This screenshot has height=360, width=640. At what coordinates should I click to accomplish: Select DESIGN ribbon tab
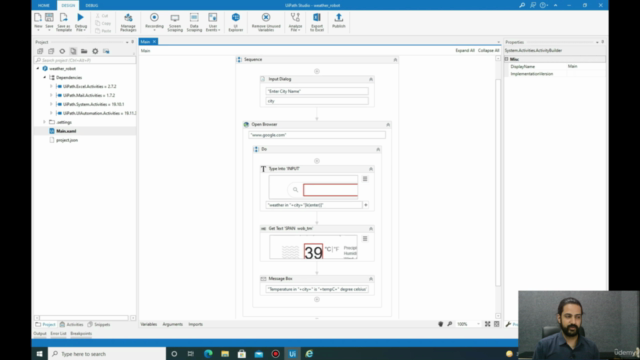(x=68, y=5)
